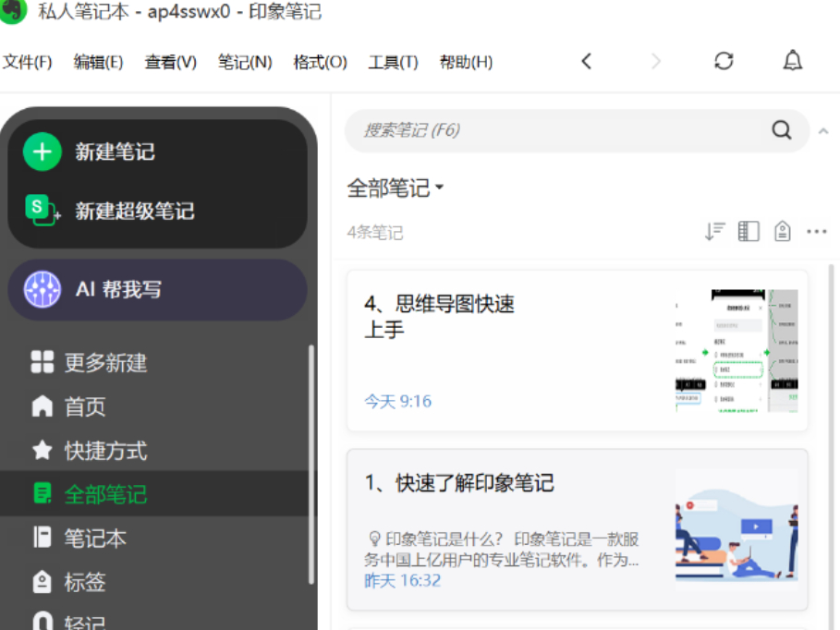Open the three-dots more options
The image size is (840, 630).
(816, 232)
